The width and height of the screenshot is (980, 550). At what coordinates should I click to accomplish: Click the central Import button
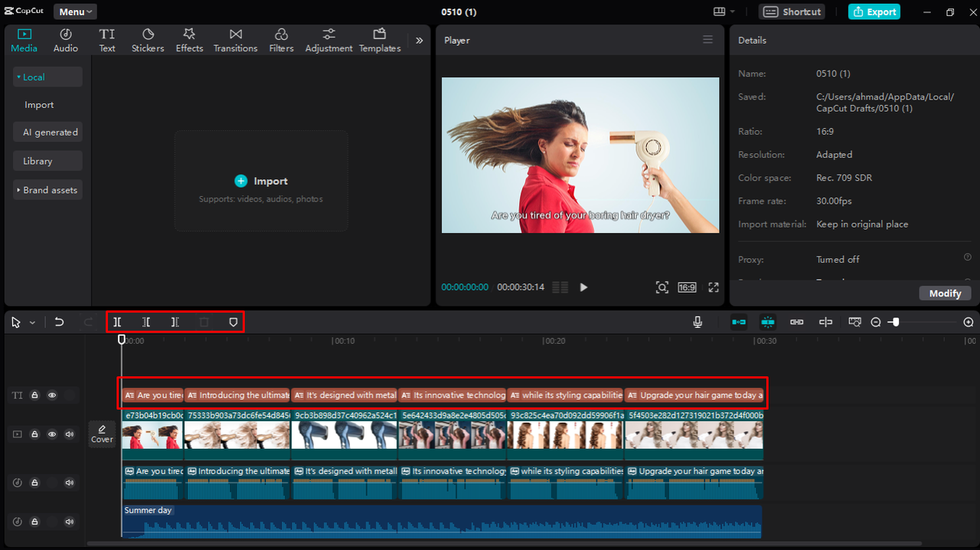(261, 181)
